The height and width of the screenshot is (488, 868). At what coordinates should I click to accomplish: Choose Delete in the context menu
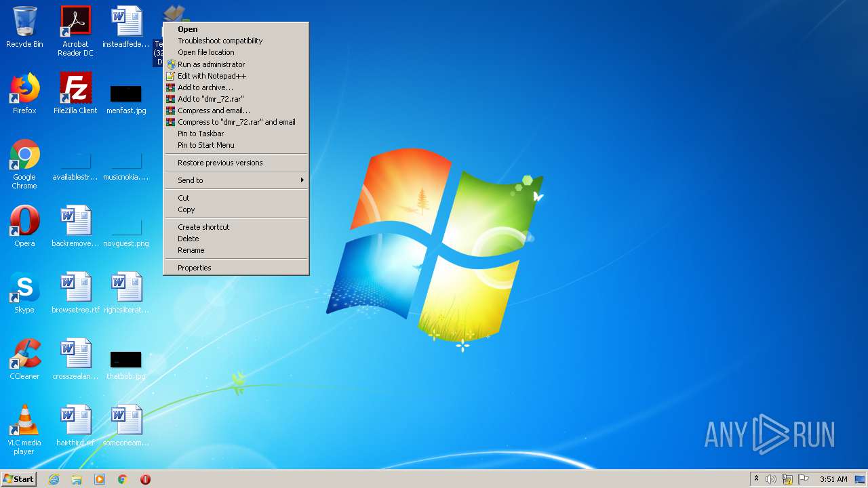tap(237, 239)
